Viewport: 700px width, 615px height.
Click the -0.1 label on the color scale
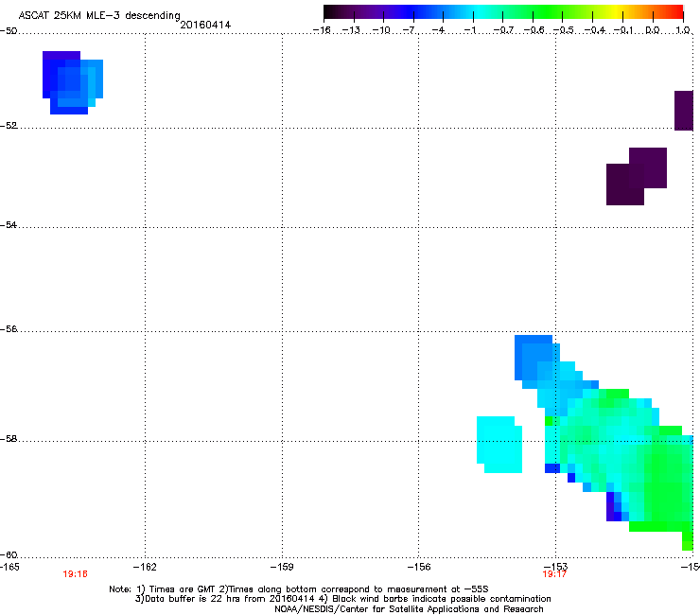pyautogui.click(x=623, y=30)
